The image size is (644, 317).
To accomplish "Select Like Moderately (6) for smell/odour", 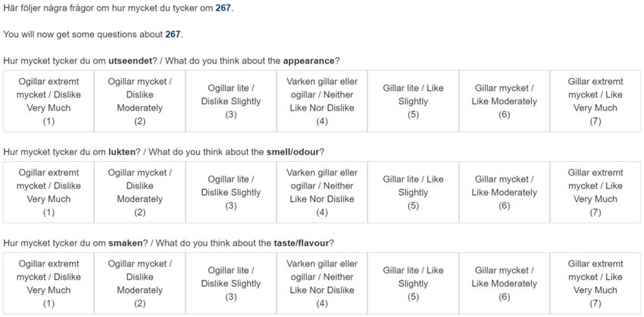I will 505,192.
